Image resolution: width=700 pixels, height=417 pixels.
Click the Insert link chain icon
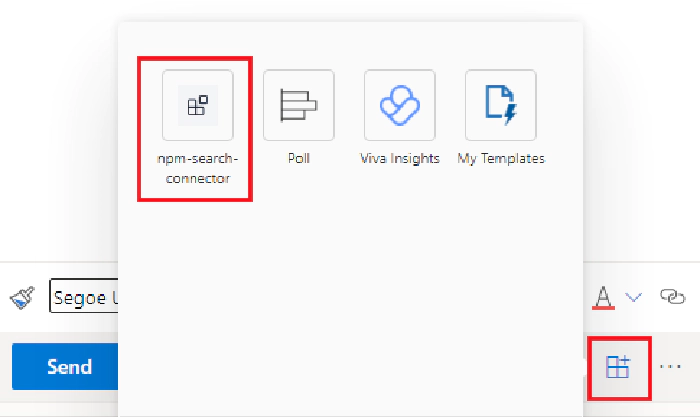(x=672, y=296)
